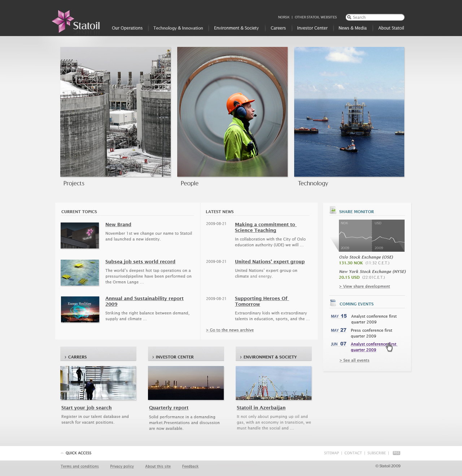Click Oslo Stock Exchange price 131.30 NOK
This screenshot has width=462, height=476.
[x=351, y=263]
